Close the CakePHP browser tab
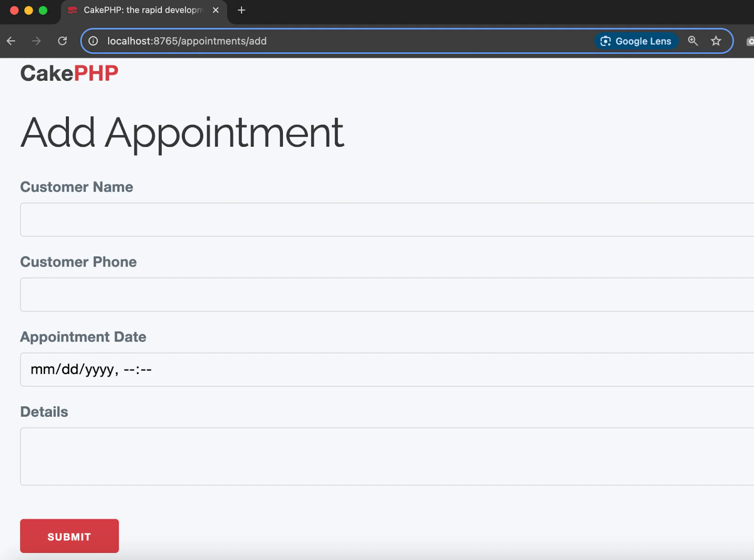The height and width of the screenshot is (560, 754). pyautogui.click(x=216, y=10)
